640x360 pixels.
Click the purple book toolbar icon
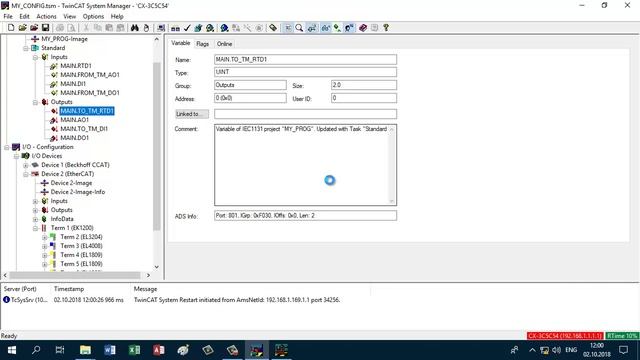click(x=363, y=28)
